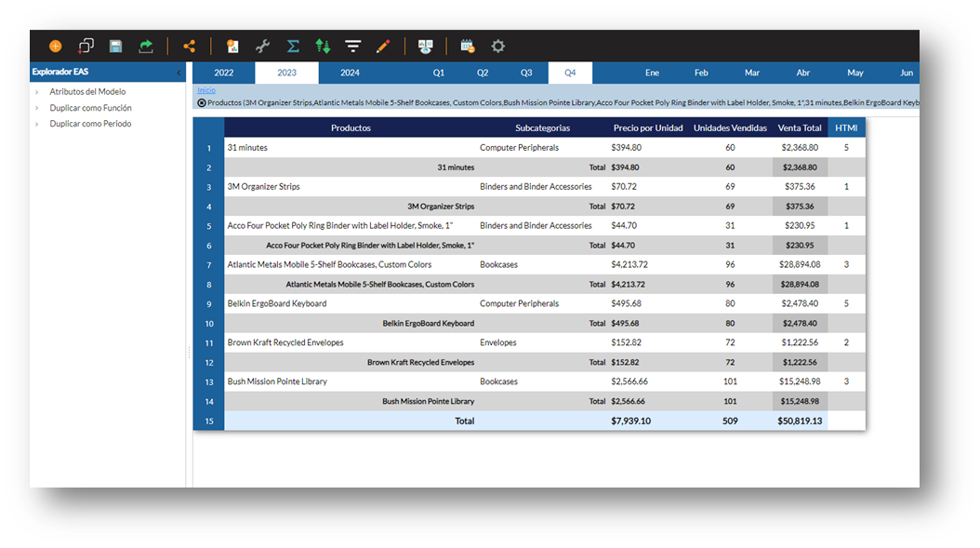Image resolution: width=980 pixels, height=548 pixels.
Task: Click the green export arrow icon
Action: coord(146,46)
